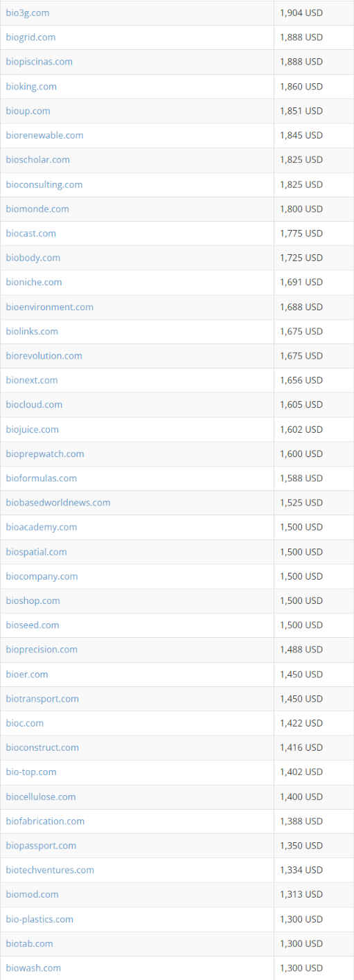
Task: Open biopiscinas.com listing
Action: 39,62
